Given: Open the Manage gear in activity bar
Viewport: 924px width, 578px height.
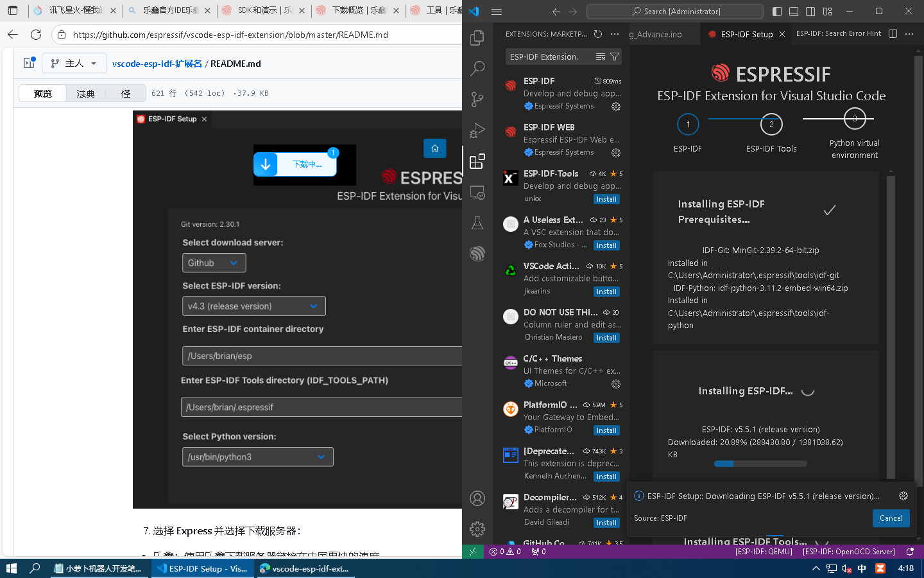Looking at the screenshot, I should point(477,529).
